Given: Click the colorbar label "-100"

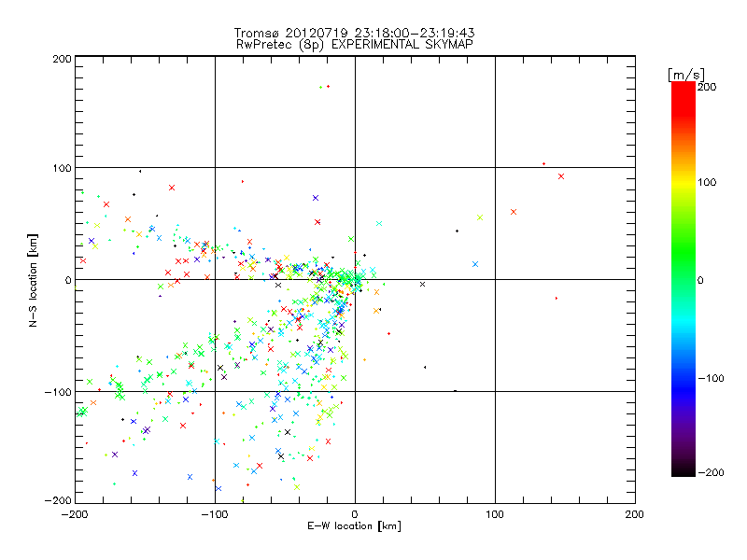Looking at the screenshot, I should tap(711, 379).
